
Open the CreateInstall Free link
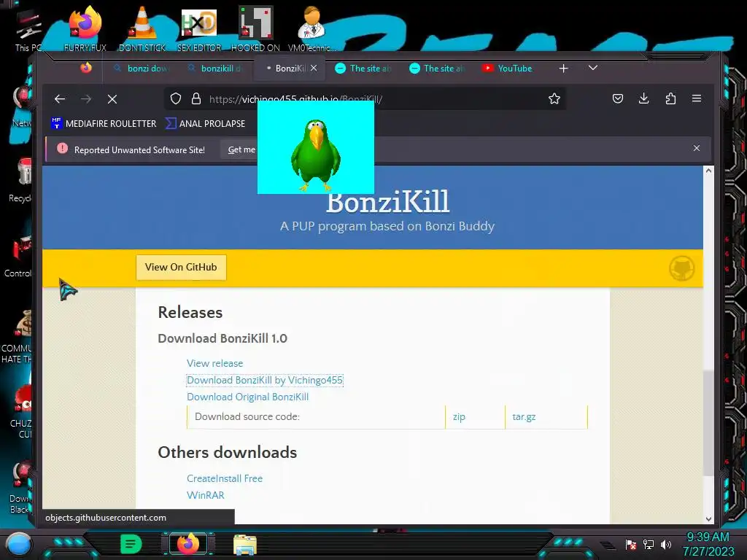pos(225,478)
